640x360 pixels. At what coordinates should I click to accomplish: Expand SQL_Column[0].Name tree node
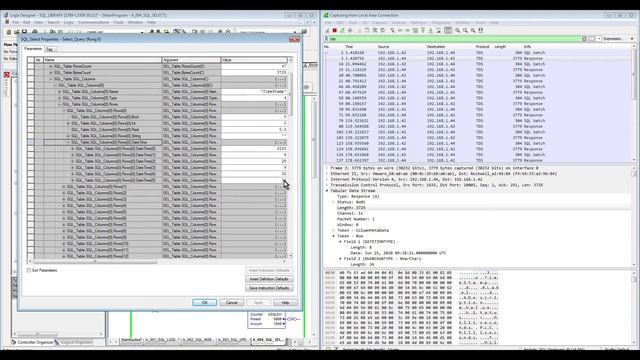click(x=59, y=92)
